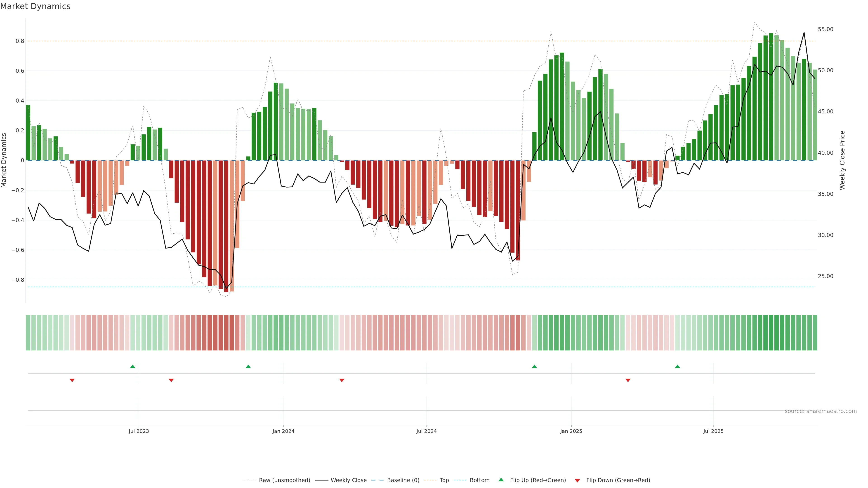
Task: Click the last green flip-up marker
Action: click(678, 366)
